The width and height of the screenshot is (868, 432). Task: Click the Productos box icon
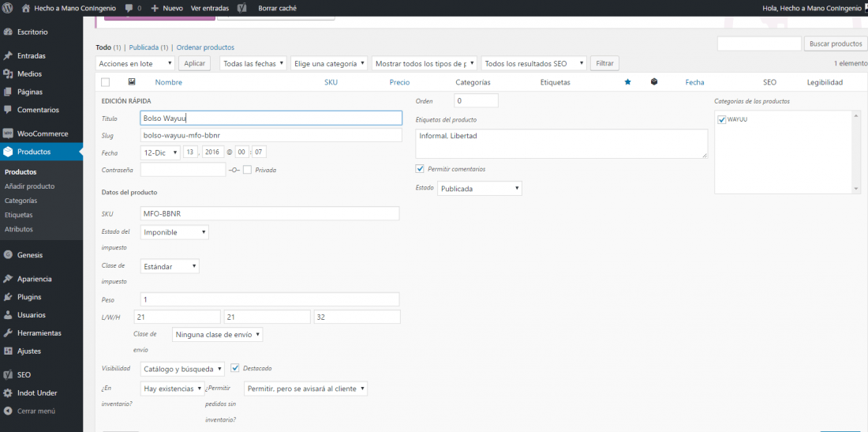click(x=8, y=152)
